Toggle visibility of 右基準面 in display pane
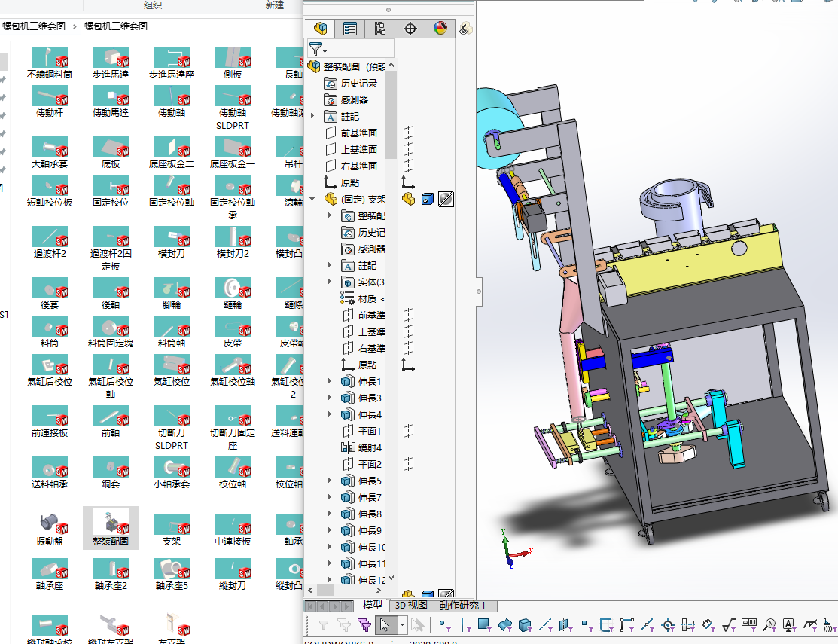Screen dimensions: 838x644 pos(408,166)
